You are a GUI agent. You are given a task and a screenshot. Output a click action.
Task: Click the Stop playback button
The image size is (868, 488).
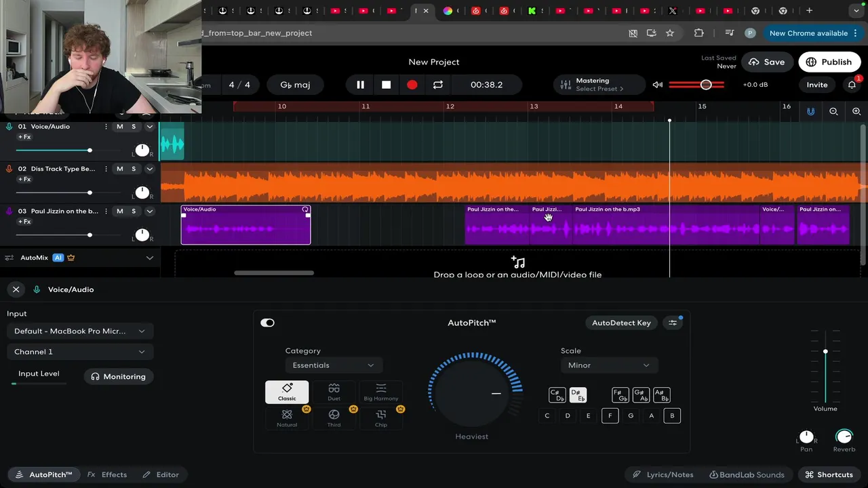coord(386,85)
